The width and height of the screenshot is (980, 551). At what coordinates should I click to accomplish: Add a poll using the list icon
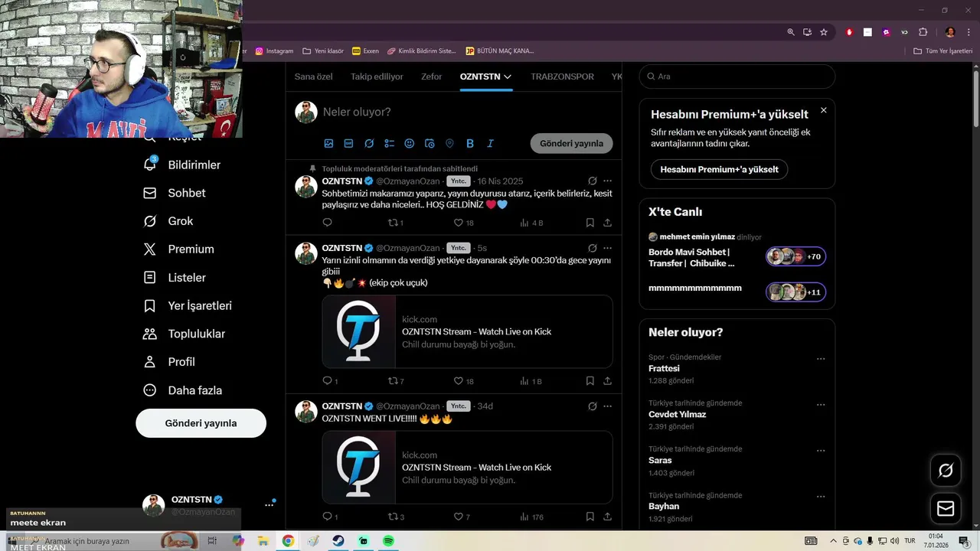pyautogui.click(x=389, y=143)
